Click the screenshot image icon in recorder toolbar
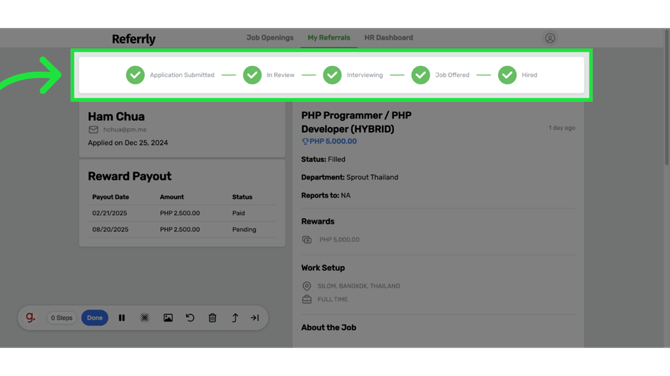The height and width of the screenshot is (376, 670). (x=168, y=318)
